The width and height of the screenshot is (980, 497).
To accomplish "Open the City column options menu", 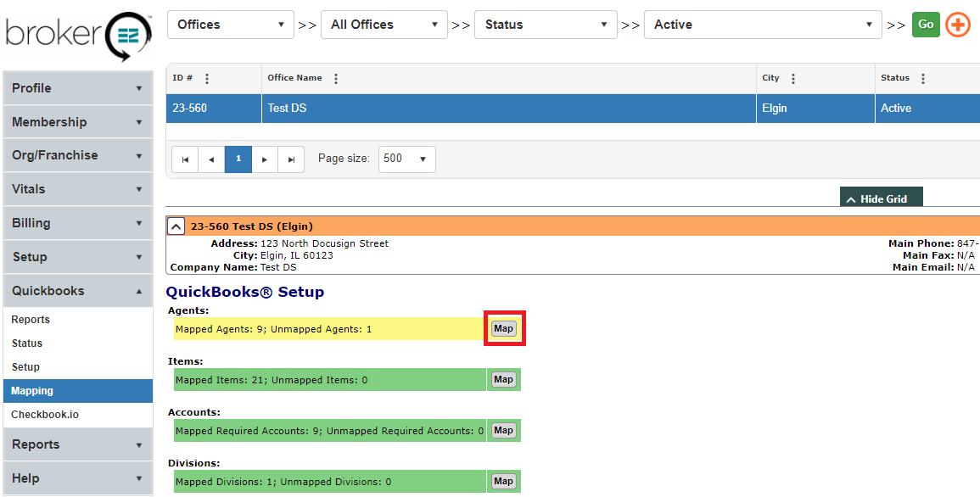I will click(793, 79).
